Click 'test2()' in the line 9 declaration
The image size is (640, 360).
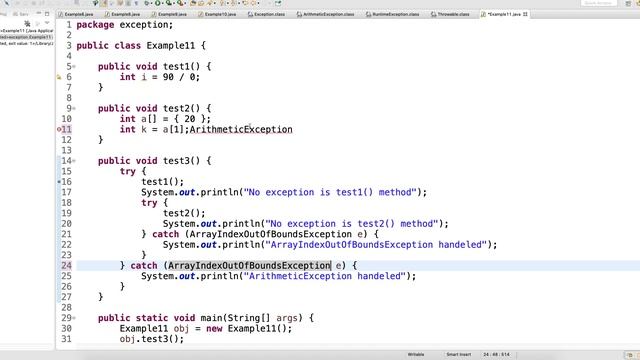click(x=182, y=109)
